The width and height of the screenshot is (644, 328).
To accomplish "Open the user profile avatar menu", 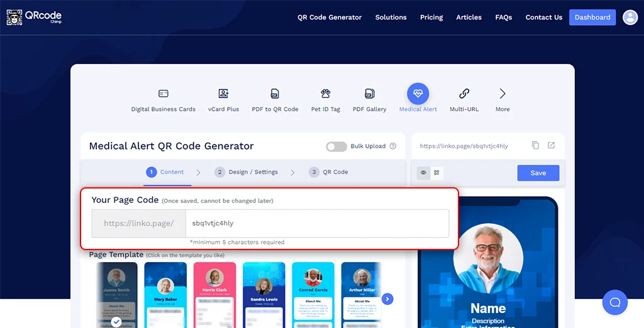I will click(x=630, y=18).
